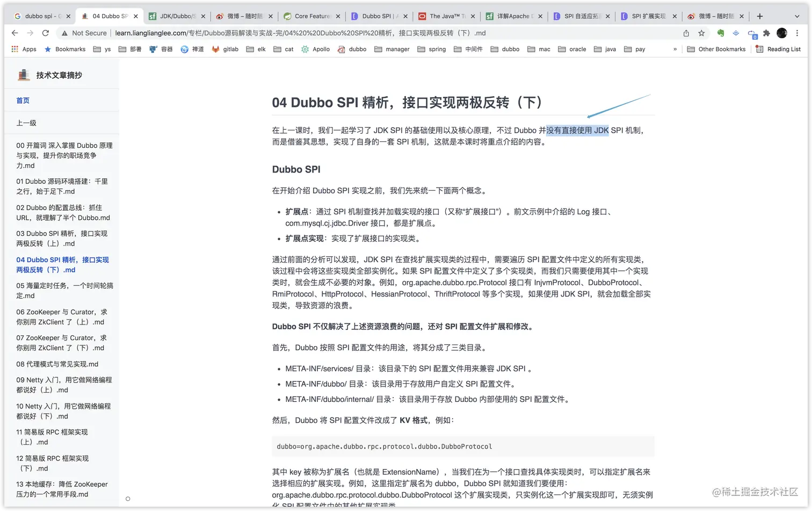812x511 pixels.
Task: Expand the Other Bookmarks folder
Action: point(716,49)
